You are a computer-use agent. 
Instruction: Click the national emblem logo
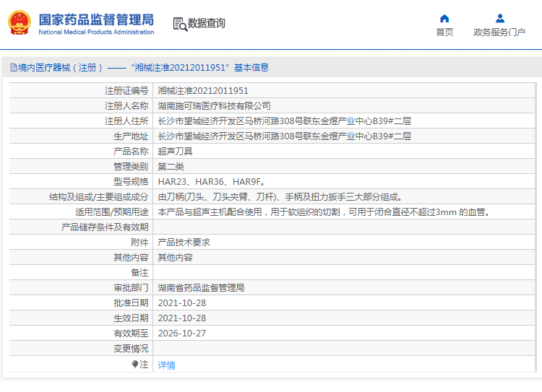pos(20,23)
